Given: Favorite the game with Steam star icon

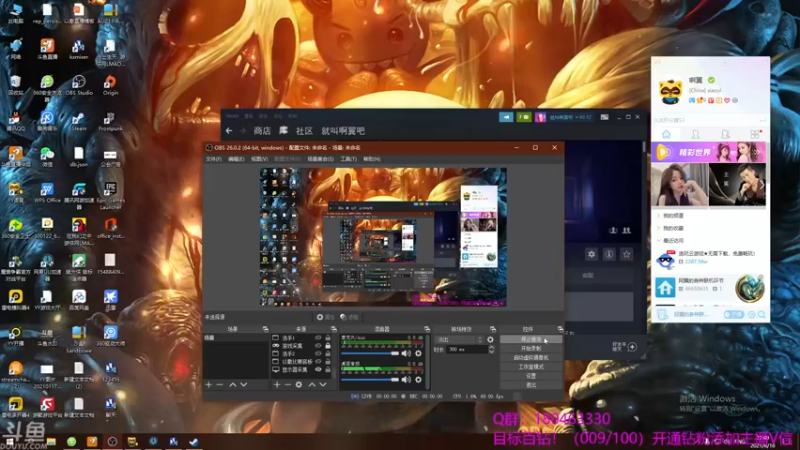Looking at the screenshot, I should click(x=627, y=254).
